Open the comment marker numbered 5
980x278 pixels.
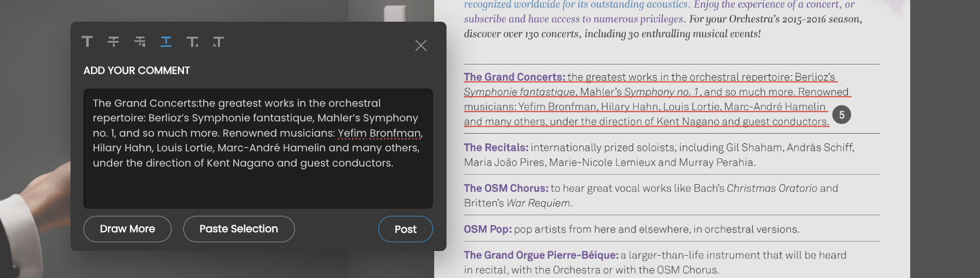click(841, 115)
